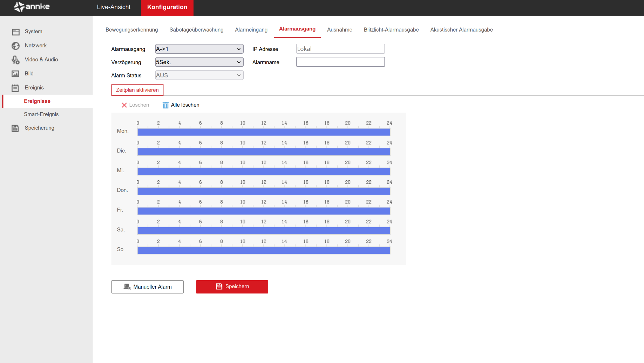Click the System icon in sidebar
The height and width of the screenshot is (363, 644).
[16, 32]
